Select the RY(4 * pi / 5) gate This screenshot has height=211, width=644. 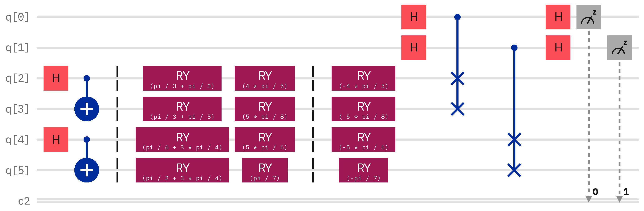tap(264, 78)
